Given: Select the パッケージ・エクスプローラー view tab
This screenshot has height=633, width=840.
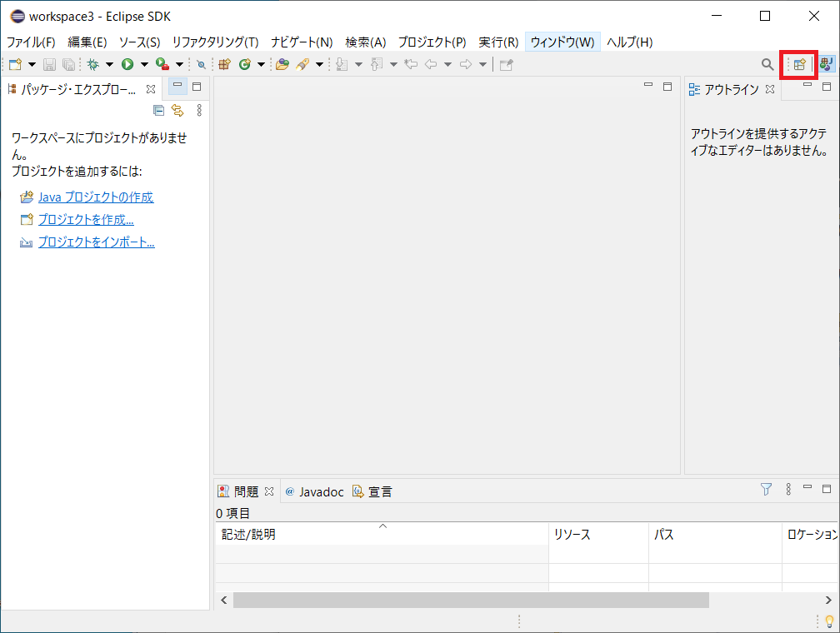Looking at the screenshot, I should pyautogui.click(x=77, y=89).
